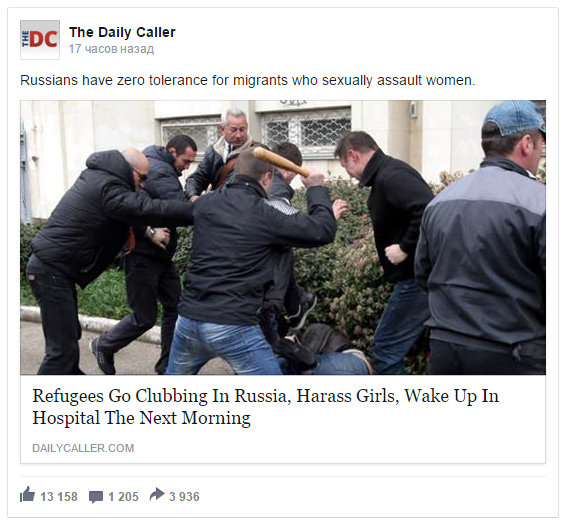The image size is (565, 525).
Task: View who liked via 13 158 count
Action: click(59, 497)
